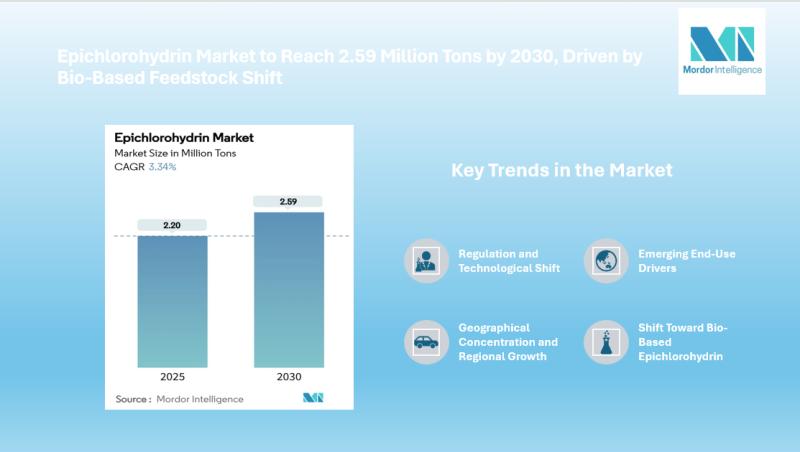Click the 2030 axis label
Viewport: 800px width, 452px height.
coord(289,376)
